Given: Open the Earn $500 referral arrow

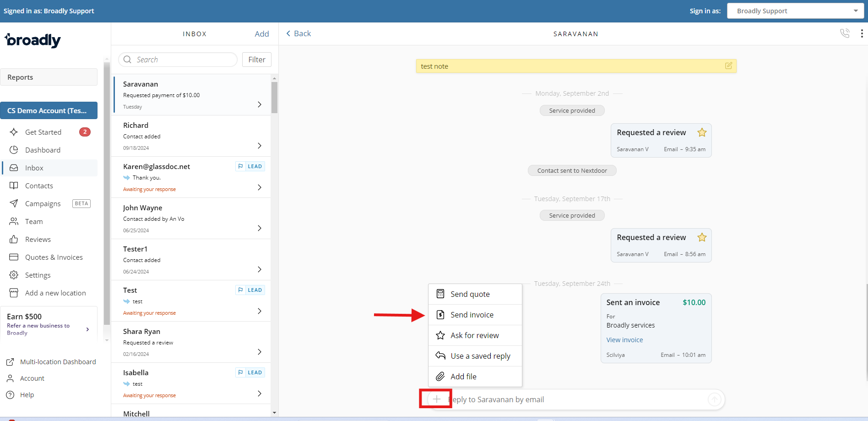Looking at the screenshot, I should (87, 329).
